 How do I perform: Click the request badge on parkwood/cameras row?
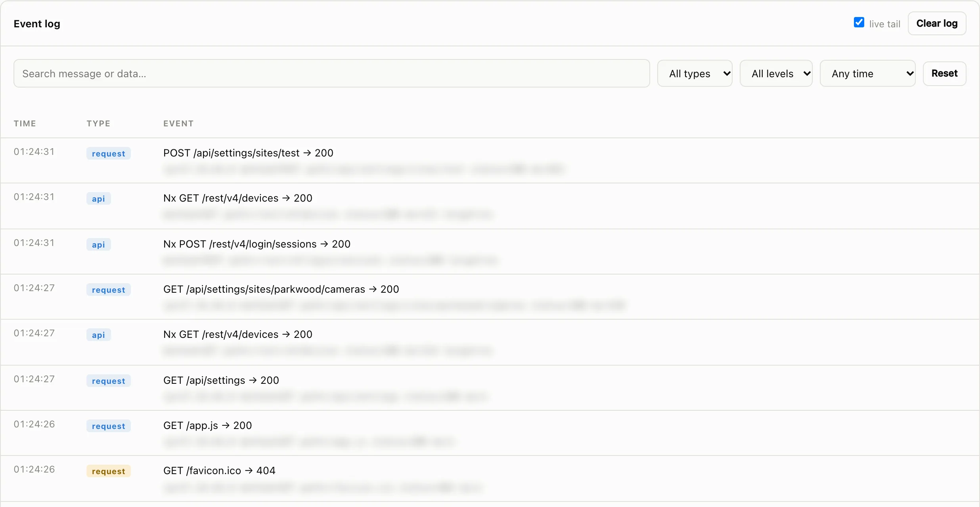point(108,290)
